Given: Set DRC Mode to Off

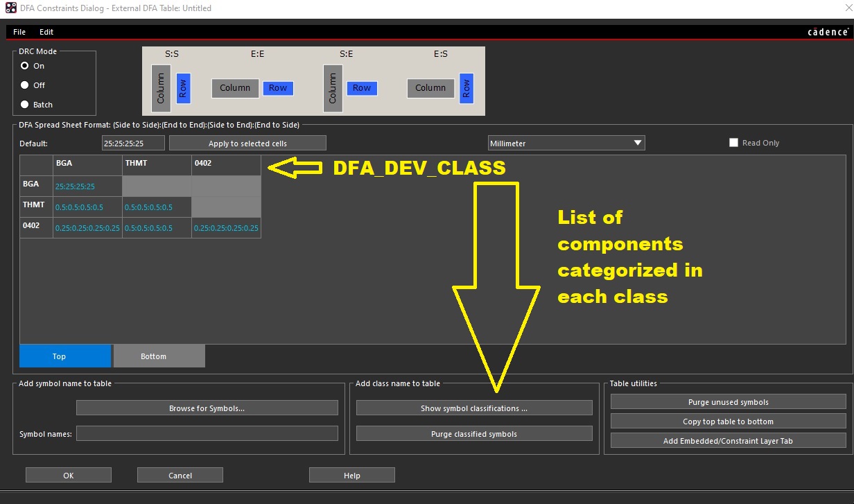Looking at the screenshot, I should pos(25,85).
